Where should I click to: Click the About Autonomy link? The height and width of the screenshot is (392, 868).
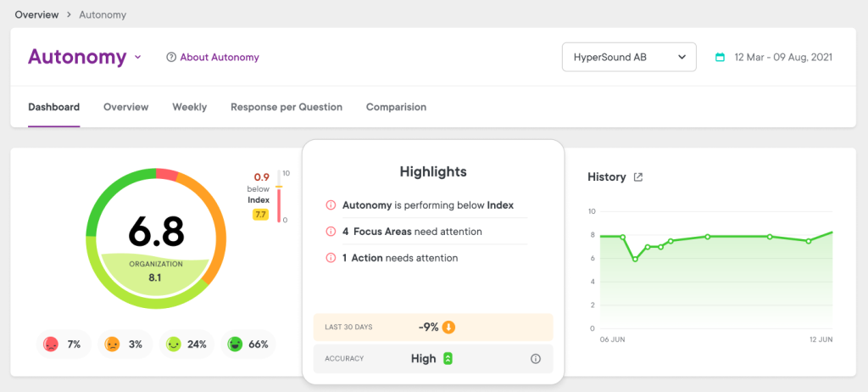pyautogui.click(x=220, y=57)
